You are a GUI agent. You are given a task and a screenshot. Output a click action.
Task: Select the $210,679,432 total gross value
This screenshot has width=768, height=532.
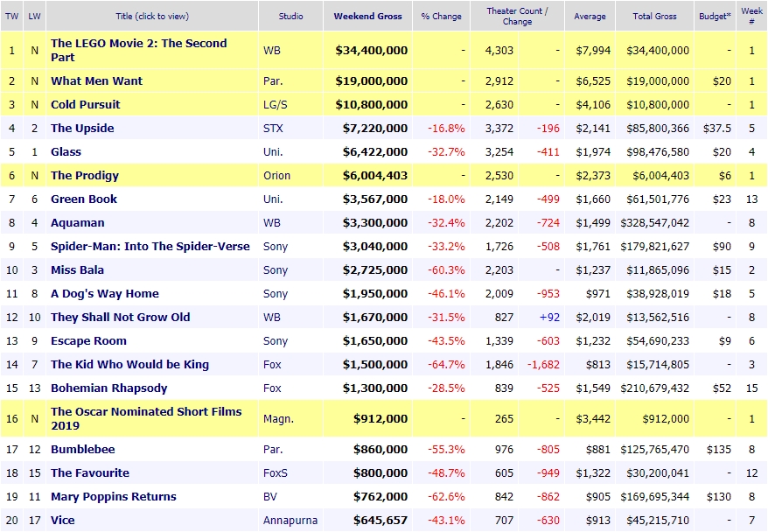click(x=655, y=388)
